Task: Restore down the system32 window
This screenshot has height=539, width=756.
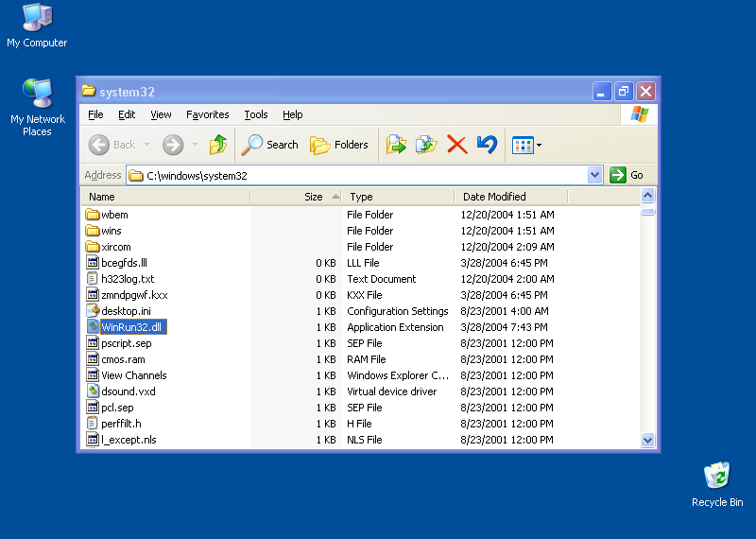Action: [624, 91]
